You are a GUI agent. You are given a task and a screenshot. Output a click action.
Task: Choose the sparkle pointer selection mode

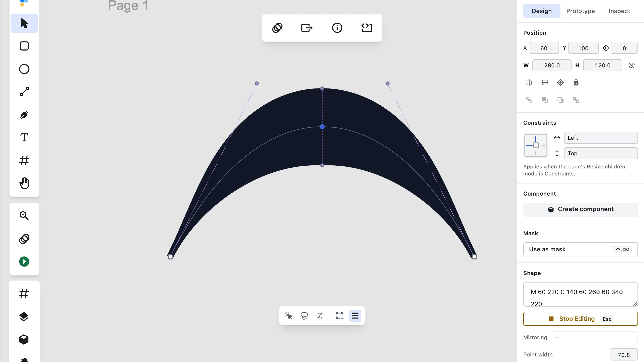[x=289, y=316]
